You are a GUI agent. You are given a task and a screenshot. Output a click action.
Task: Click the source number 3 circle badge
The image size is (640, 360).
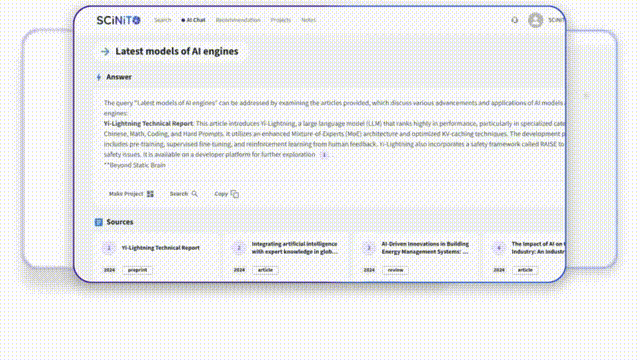point(369,248)
